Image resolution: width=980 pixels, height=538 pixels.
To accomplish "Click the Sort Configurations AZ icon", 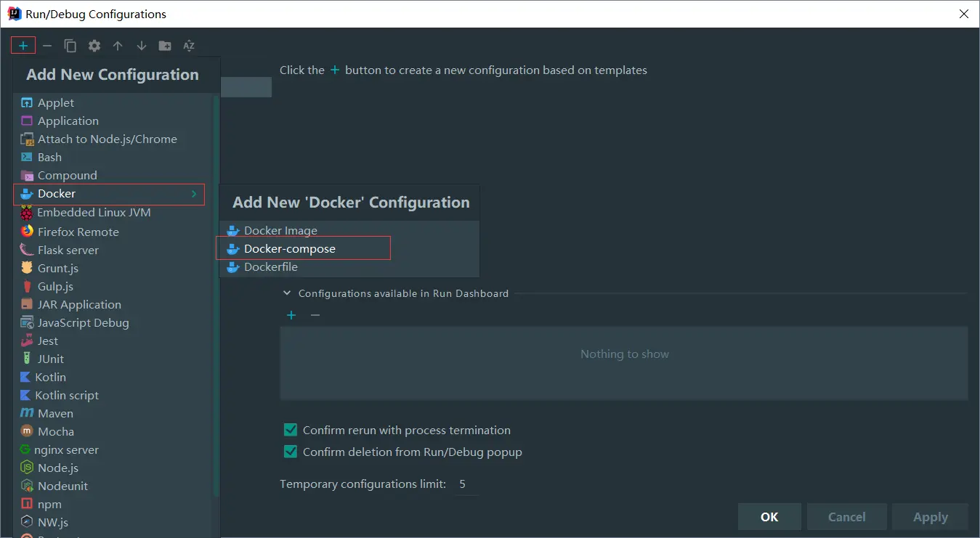I will click(189, 46).
